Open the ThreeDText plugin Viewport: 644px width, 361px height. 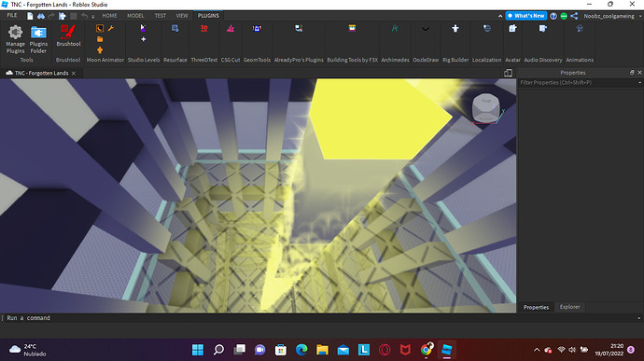point(203,28)
